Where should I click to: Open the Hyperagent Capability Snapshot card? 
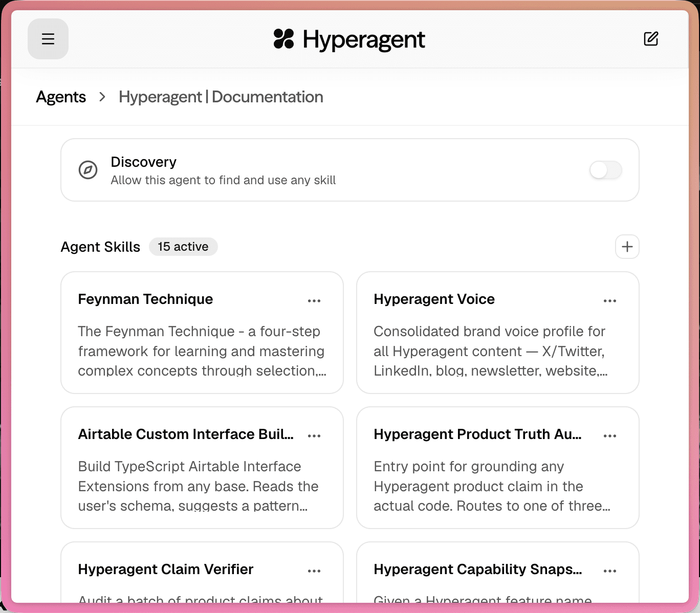(x=498, y=572)
